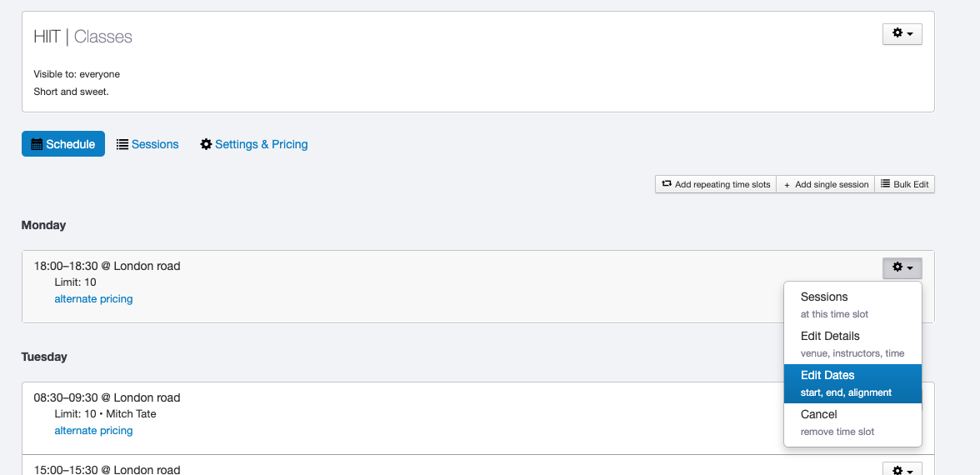Open alternate pricing for Tuesday 08:30 slot
Screen dimensions: 980x475
pyautogui.click(x=93, y=431)
